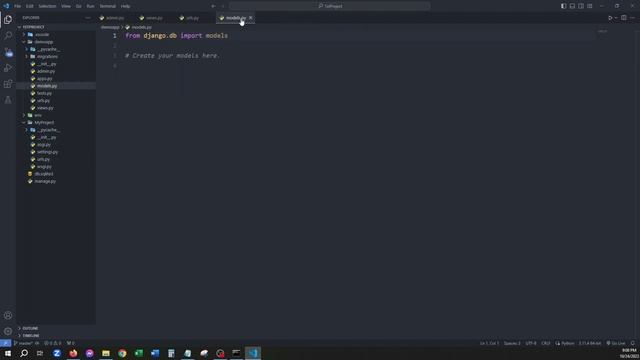The height and width of the screenshot is (360, 640).
Task: Start Go Live server in status bar
Action: click(616, 343)
